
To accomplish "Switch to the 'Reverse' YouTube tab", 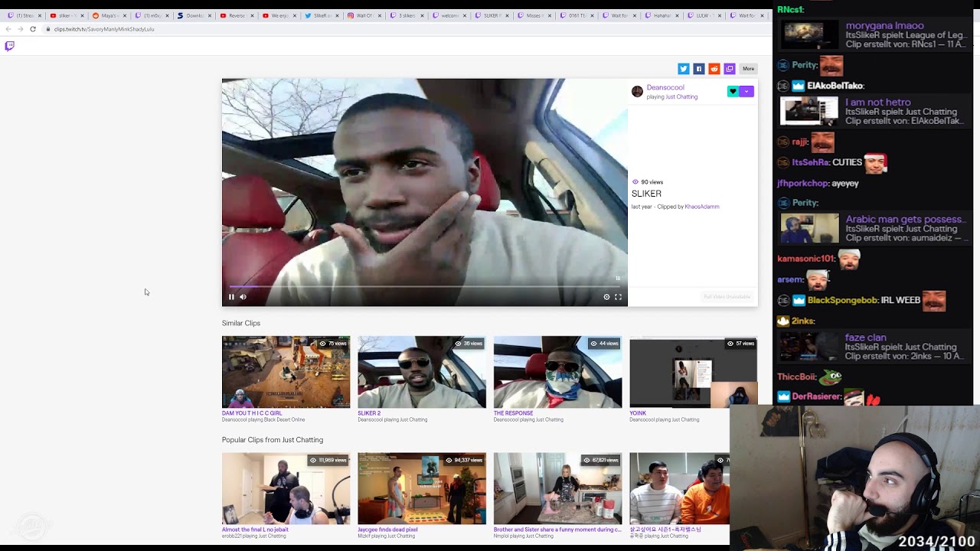I will point(235,15).
